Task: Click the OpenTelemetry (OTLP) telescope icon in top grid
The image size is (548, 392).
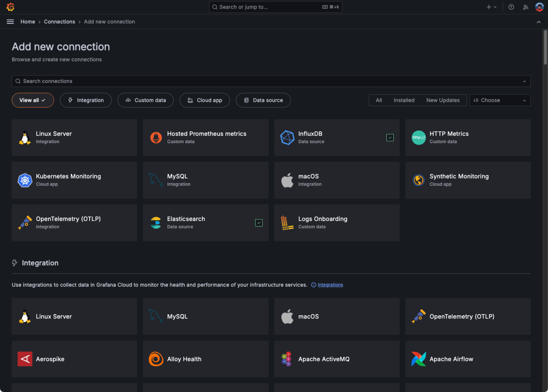Action: 25,223
